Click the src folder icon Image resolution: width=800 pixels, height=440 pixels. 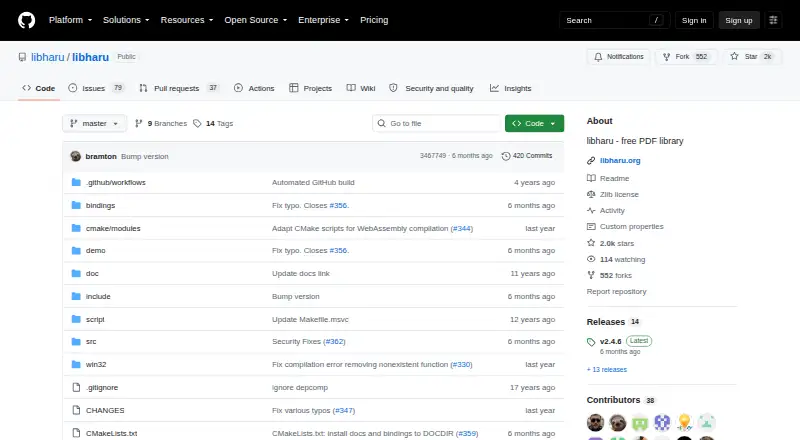click(x=76, y=341)
